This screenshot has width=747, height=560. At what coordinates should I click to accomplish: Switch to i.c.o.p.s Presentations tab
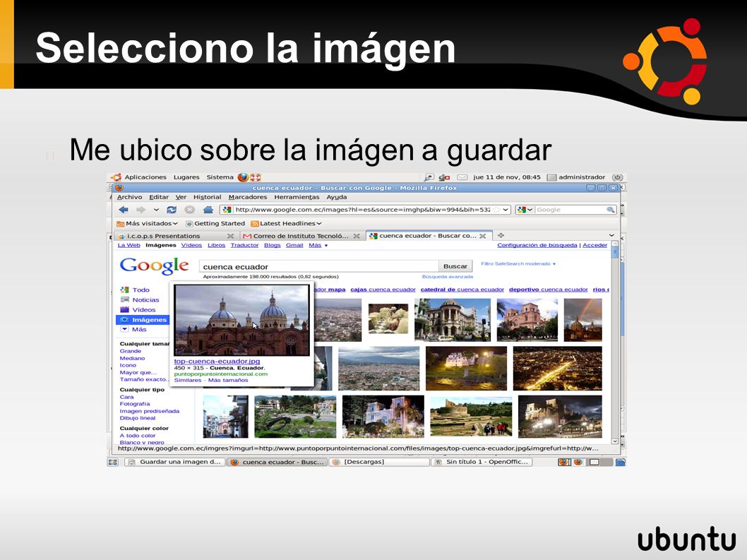coord(176,236)
